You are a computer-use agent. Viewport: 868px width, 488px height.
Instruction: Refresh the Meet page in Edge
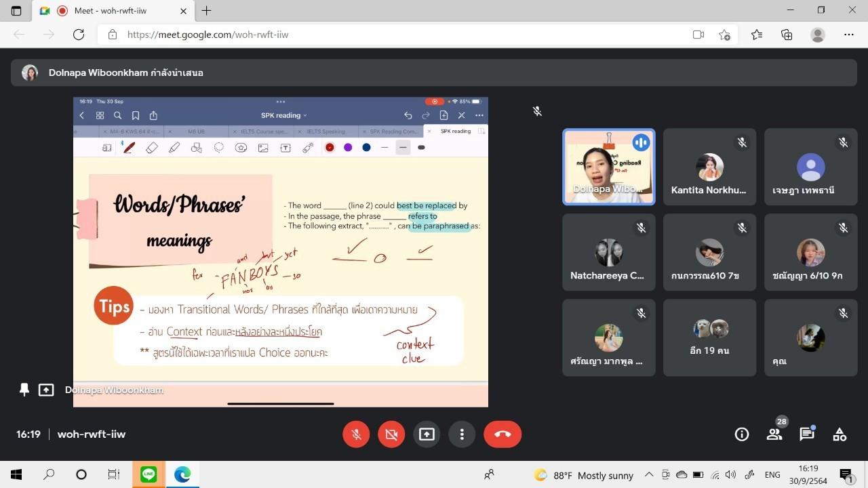pyautogui.click(x=79, y=35)
